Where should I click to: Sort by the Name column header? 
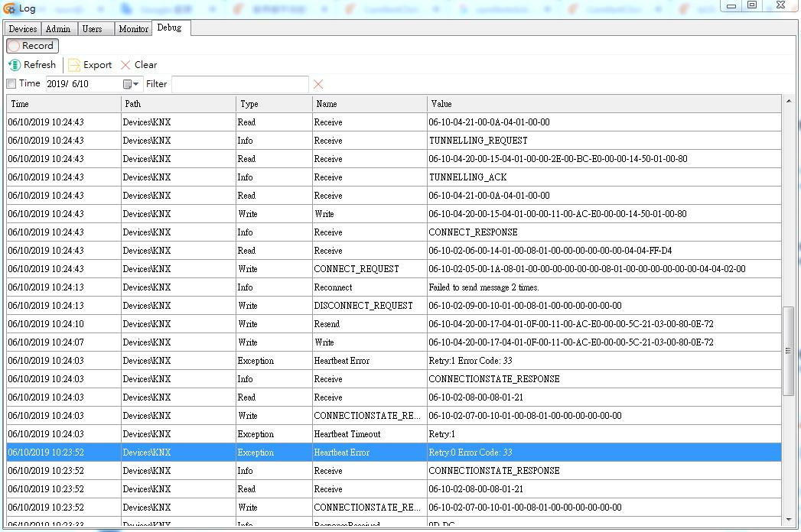point(370,104)
